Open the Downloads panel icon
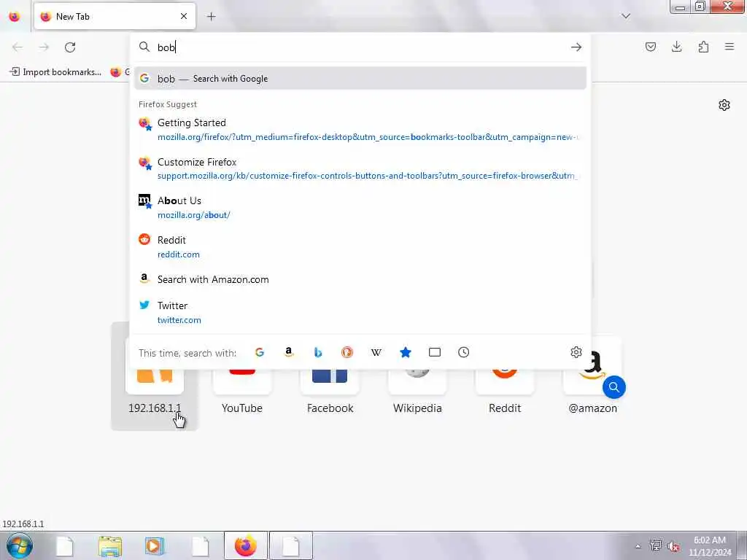 [676, 47]
